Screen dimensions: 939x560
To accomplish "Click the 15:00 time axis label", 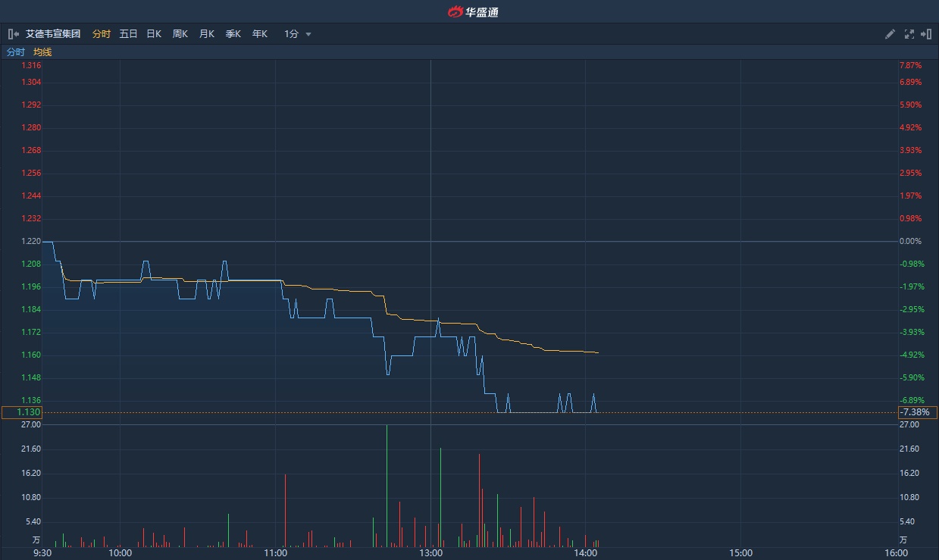I will (741, 553).
